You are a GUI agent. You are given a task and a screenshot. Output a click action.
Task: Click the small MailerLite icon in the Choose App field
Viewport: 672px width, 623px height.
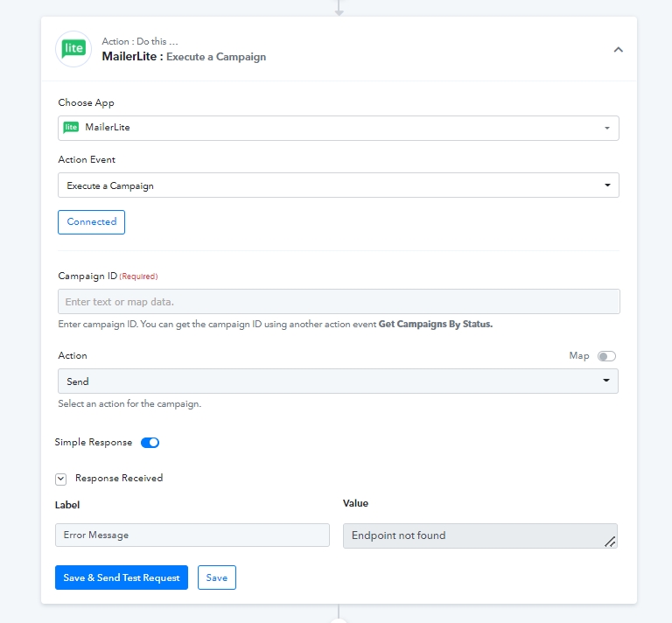point(71,127)
